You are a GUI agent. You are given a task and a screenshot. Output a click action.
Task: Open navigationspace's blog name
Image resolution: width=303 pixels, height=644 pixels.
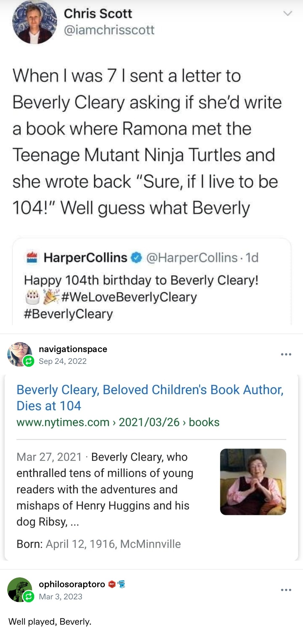coord(73,349)
